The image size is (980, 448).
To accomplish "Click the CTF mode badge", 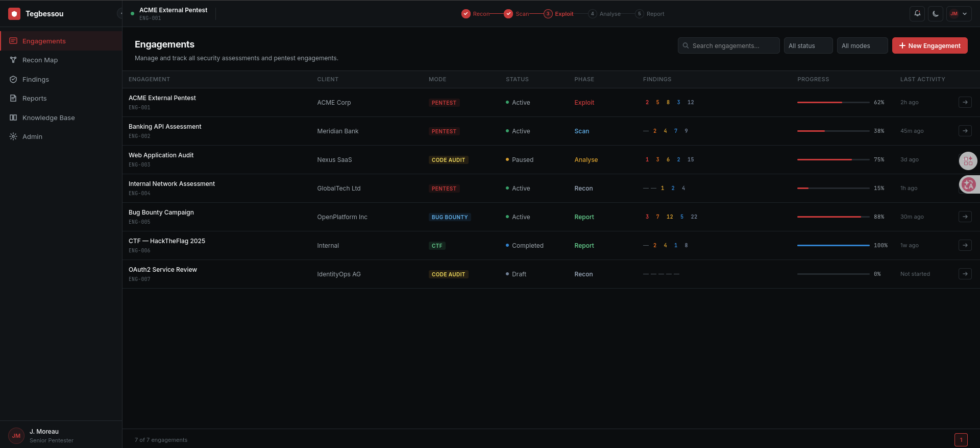I will pos(437,246).
